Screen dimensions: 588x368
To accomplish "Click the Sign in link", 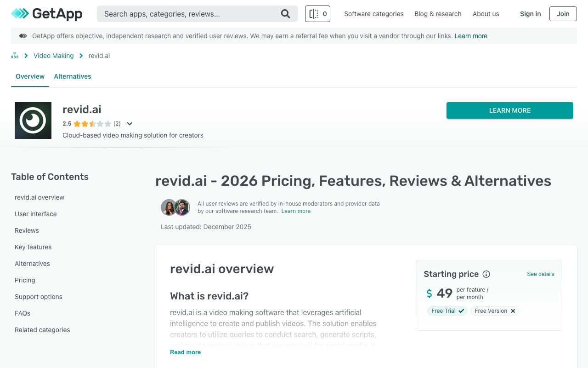I will pos(530,14).
